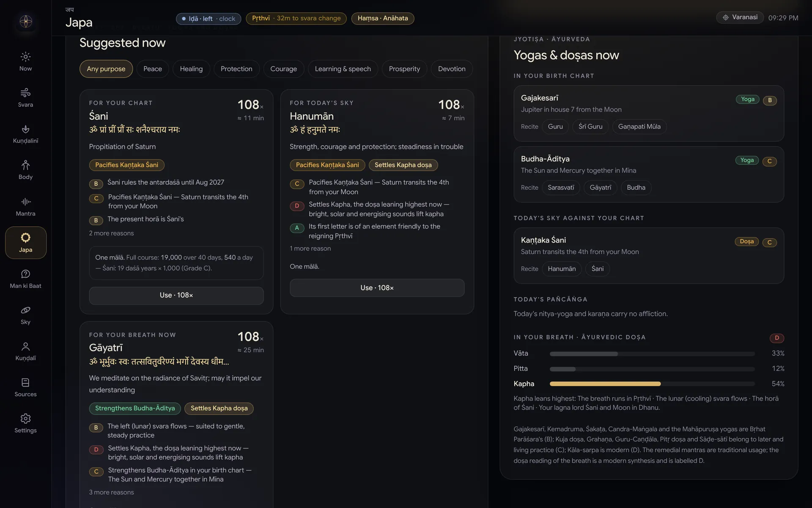Expand 3 more reasons on Gāyatrī card
812x508 pixels.
tap(111, 492)
